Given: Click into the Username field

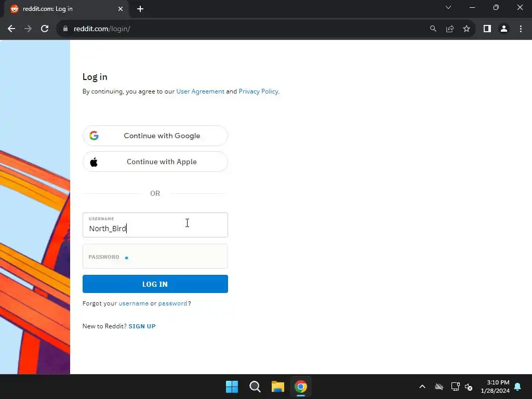Looking at the screenshot, I should tap(155, 225).
